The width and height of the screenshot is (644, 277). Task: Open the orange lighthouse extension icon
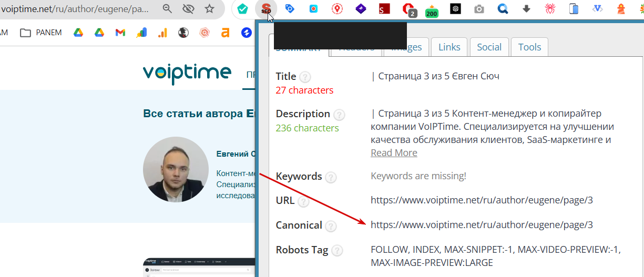pos(621,8)
